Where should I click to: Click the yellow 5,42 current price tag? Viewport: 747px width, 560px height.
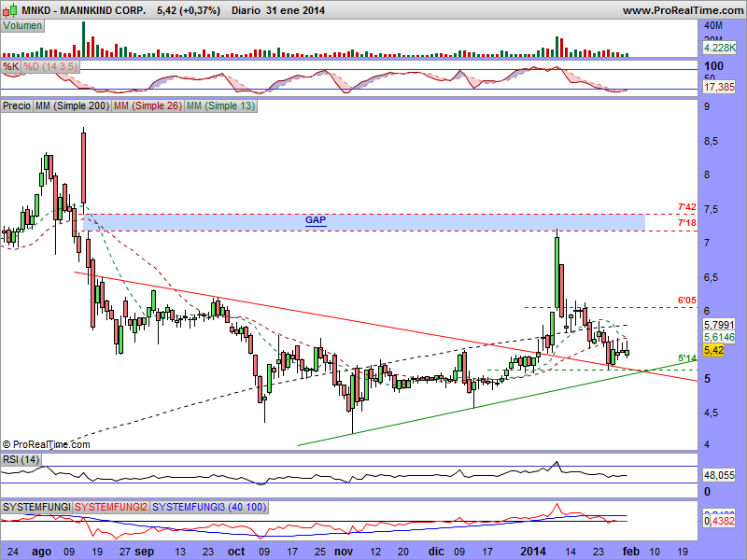tap(713, 351)
